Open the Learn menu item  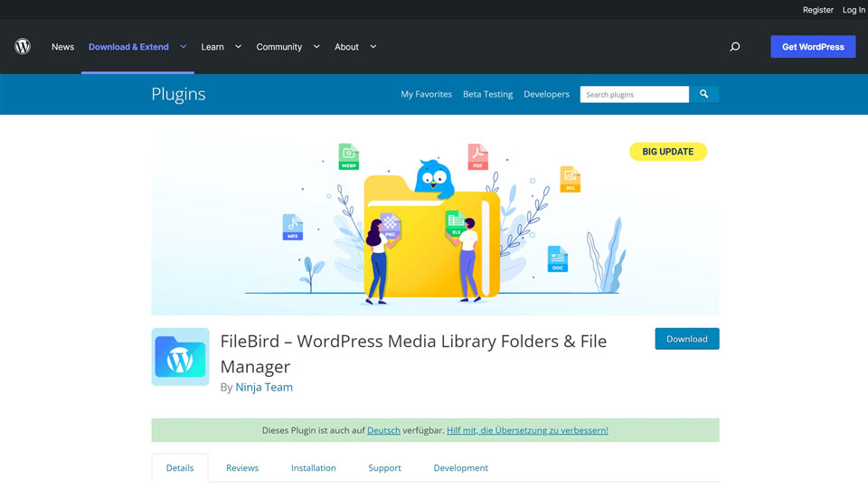tap(212, 47)
